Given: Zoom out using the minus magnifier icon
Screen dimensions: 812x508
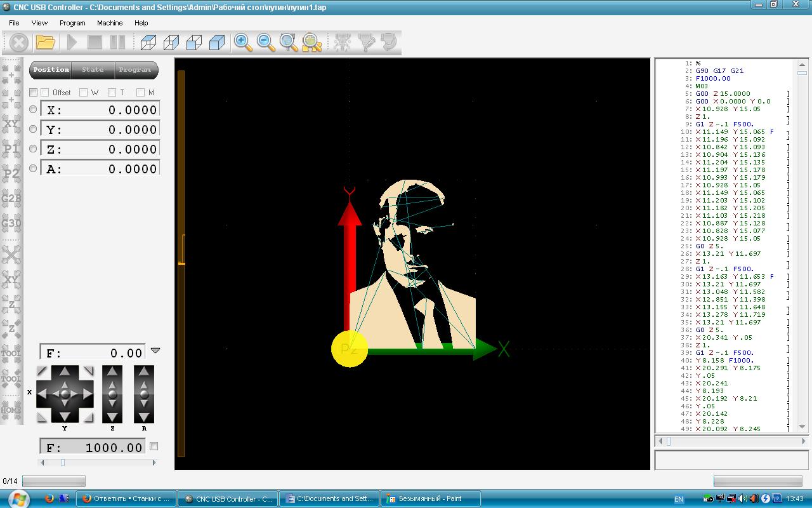Looking at the screenshot, I should pos(266,43).
